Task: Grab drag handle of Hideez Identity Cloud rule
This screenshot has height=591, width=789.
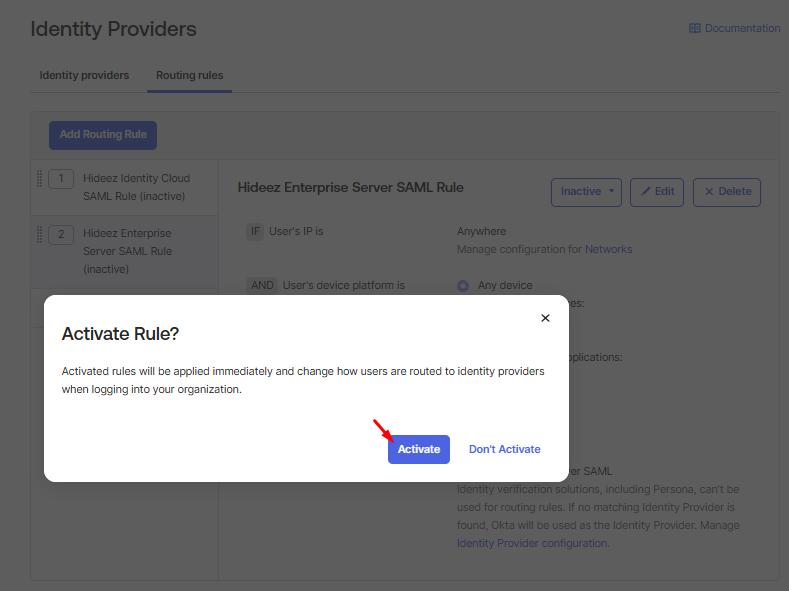Action: point(39,178)
